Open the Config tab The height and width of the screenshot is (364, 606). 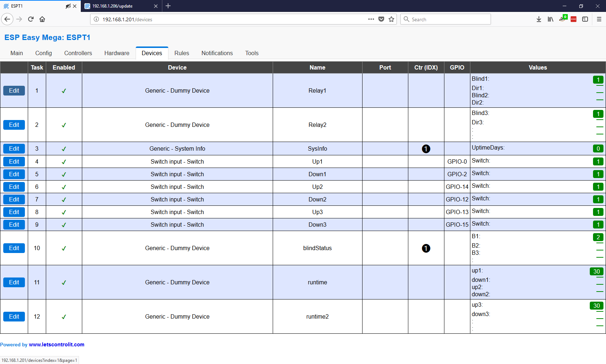pos(44,53)
